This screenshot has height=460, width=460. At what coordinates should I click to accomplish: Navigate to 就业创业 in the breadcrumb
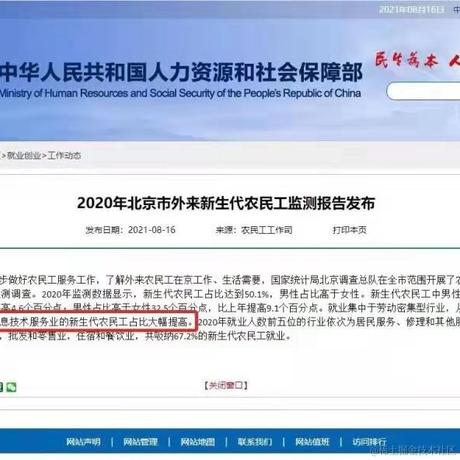[x=24, y=156]
